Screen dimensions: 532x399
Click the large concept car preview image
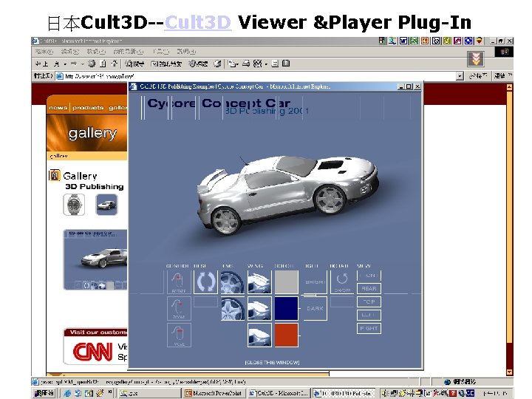pyautogui.click(x=95, y=260)
